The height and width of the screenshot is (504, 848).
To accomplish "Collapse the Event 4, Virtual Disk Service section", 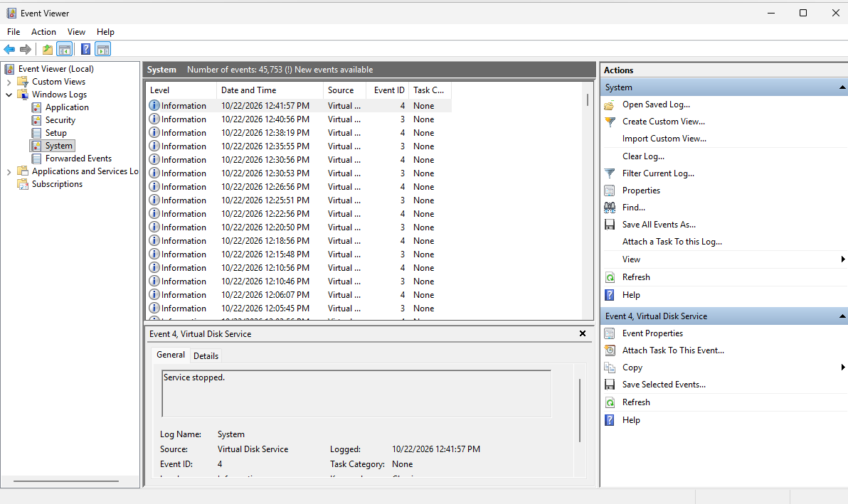I will pos(842,316).
